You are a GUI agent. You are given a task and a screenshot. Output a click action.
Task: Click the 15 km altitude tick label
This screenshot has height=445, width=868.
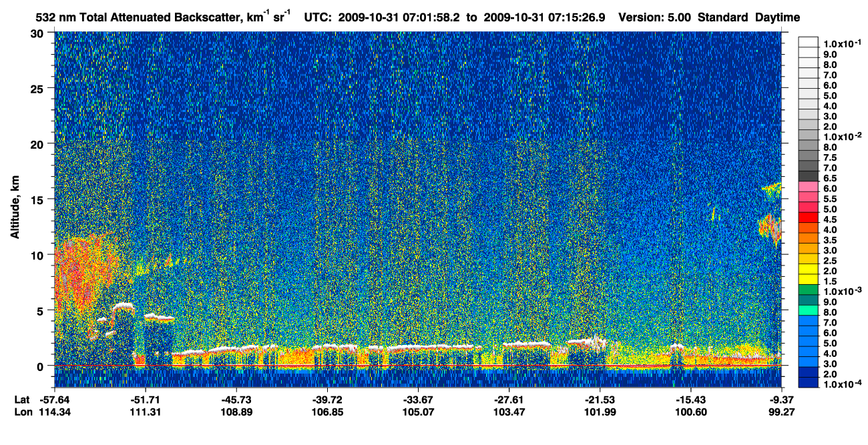(40, 199)
